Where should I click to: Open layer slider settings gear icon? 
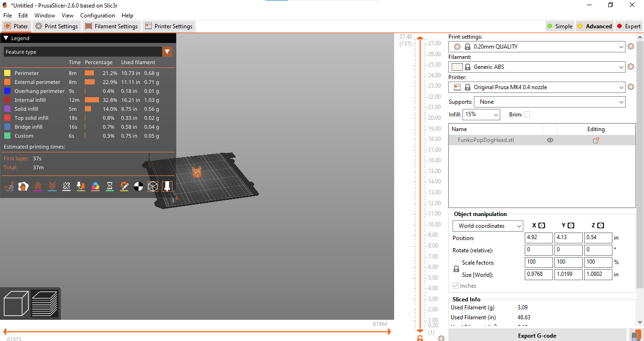[x=441, y=338]
